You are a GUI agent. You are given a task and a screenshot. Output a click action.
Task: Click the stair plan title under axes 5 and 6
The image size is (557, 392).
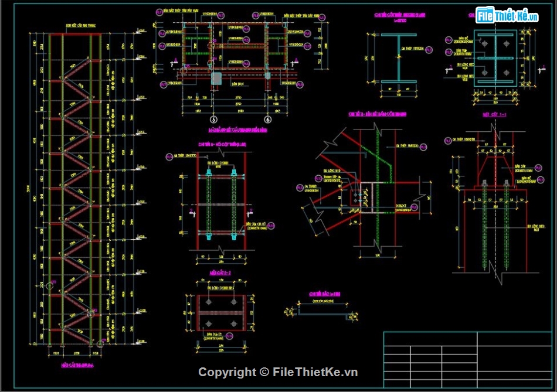coord(237,130)
